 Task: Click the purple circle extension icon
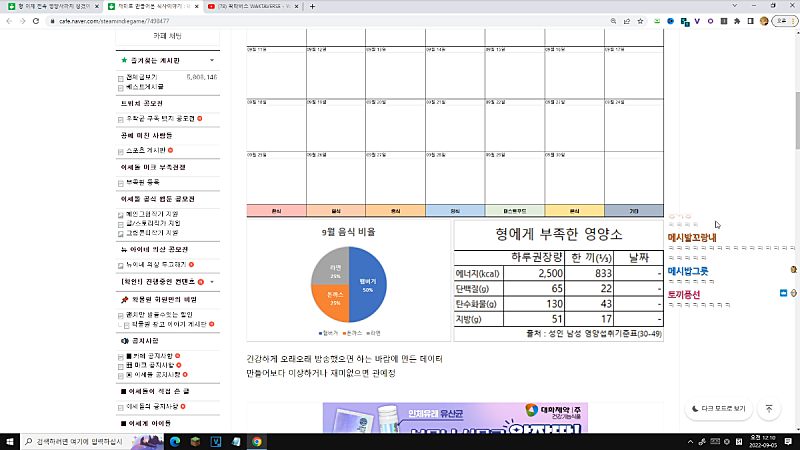(710, 21)
